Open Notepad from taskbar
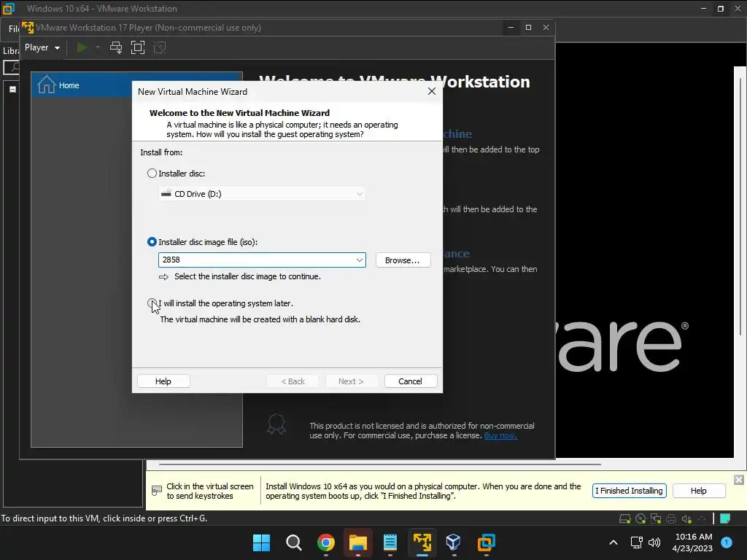This screenshot has width=747, height=560. (x=390, y=542)
